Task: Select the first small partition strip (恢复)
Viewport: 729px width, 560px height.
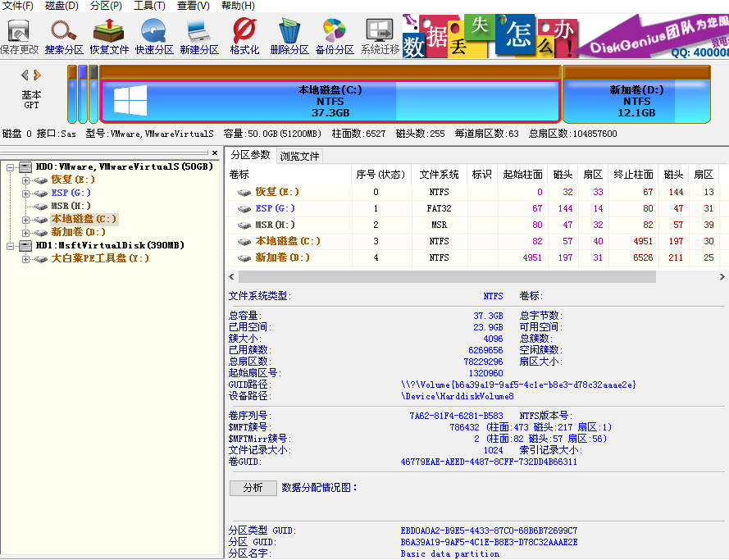Action: coord(72,94)
